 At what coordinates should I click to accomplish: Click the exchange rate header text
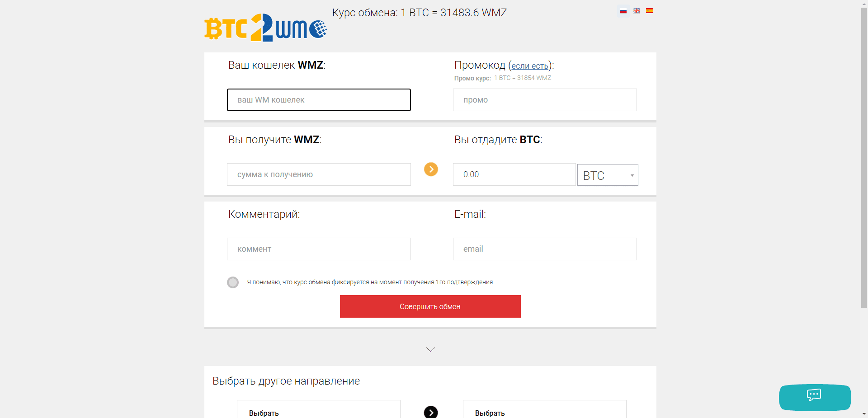(420, 13)
